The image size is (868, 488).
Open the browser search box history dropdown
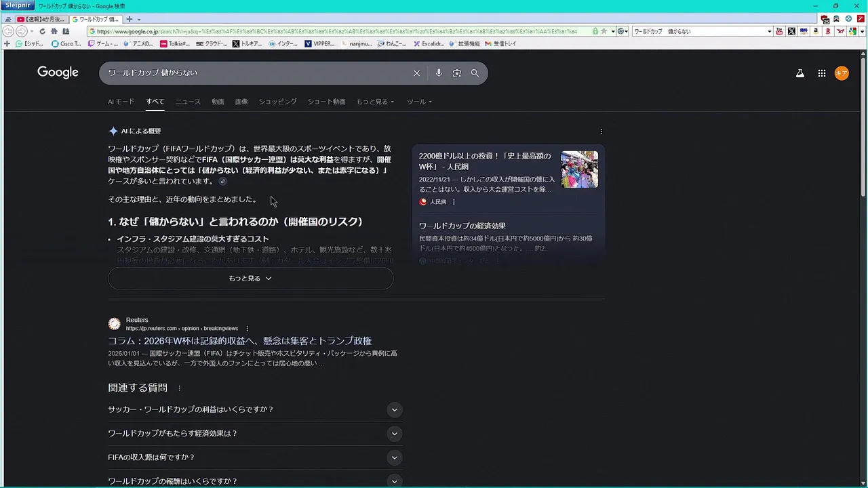(x=769, y=31)
